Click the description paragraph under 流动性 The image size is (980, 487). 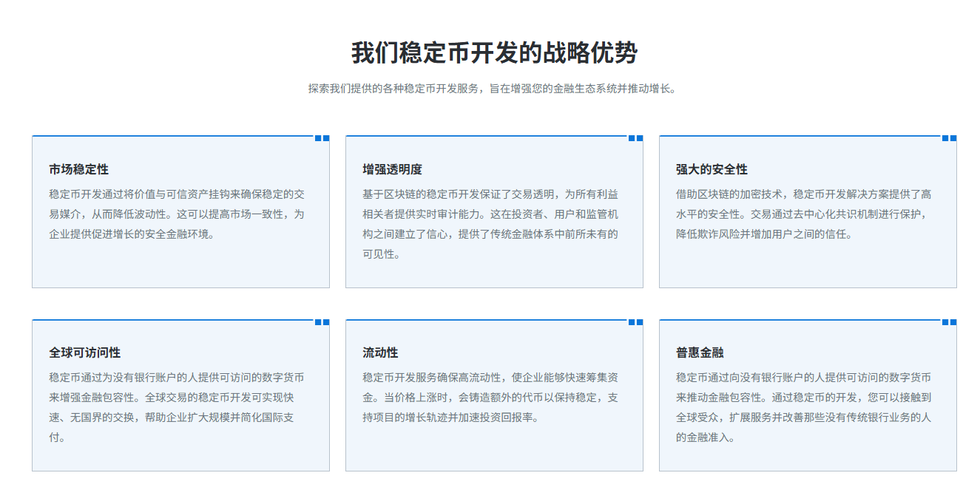(490, 398)
